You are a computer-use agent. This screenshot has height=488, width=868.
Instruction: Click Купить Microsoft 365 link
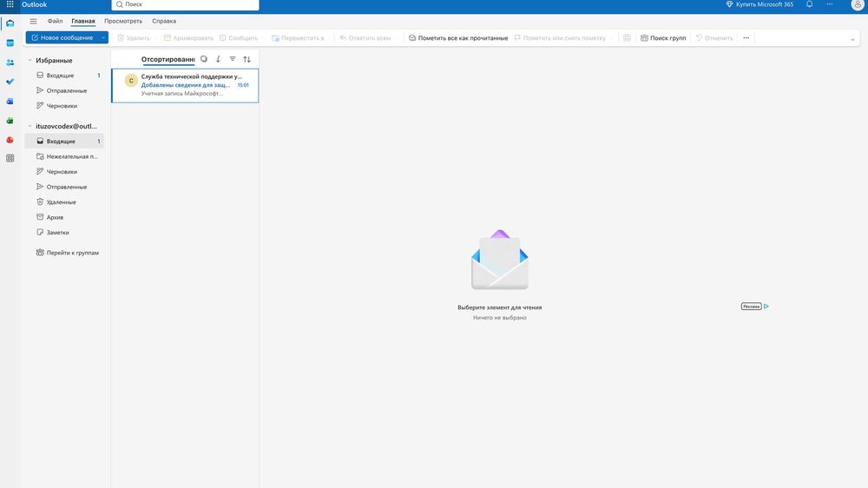pos(759,4)
